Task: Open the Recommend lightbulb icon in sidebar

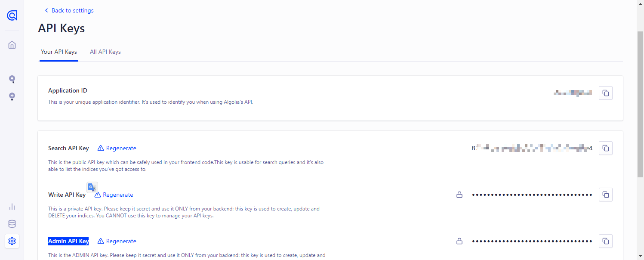Action: pyautogui.click(x=12, y=96)
